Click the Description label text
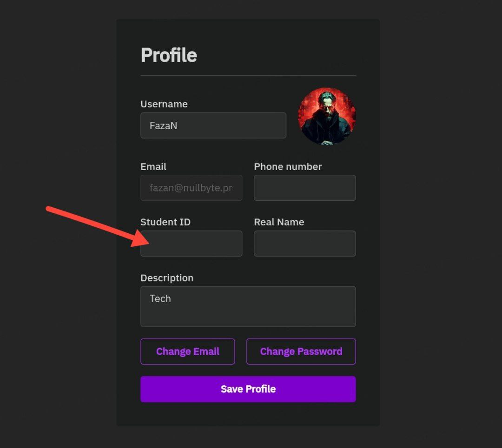The image size is (502, 448). tap(167, 278)
